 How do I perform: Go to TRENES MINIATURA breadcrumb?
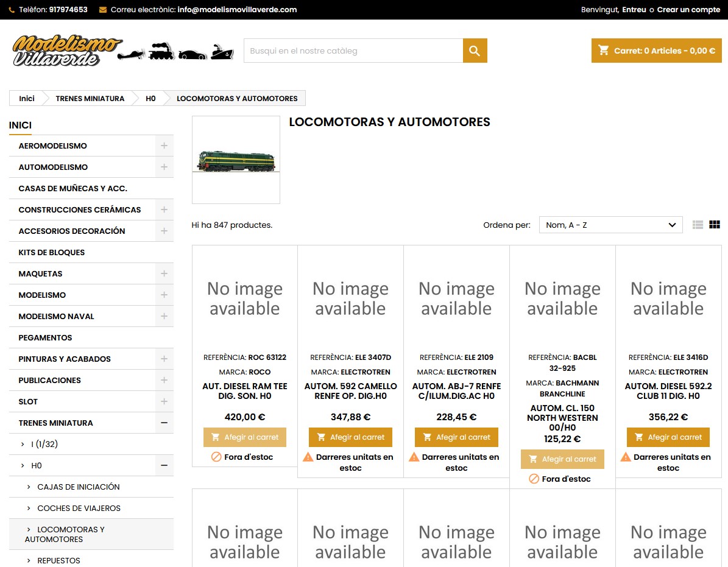(x=90, y=99)
